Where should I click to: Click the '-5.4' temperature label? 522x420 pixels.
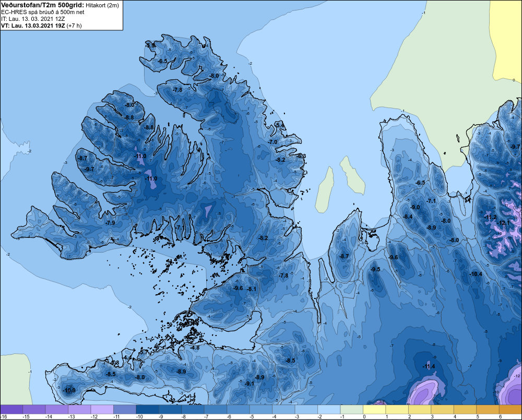coord(280,125)
